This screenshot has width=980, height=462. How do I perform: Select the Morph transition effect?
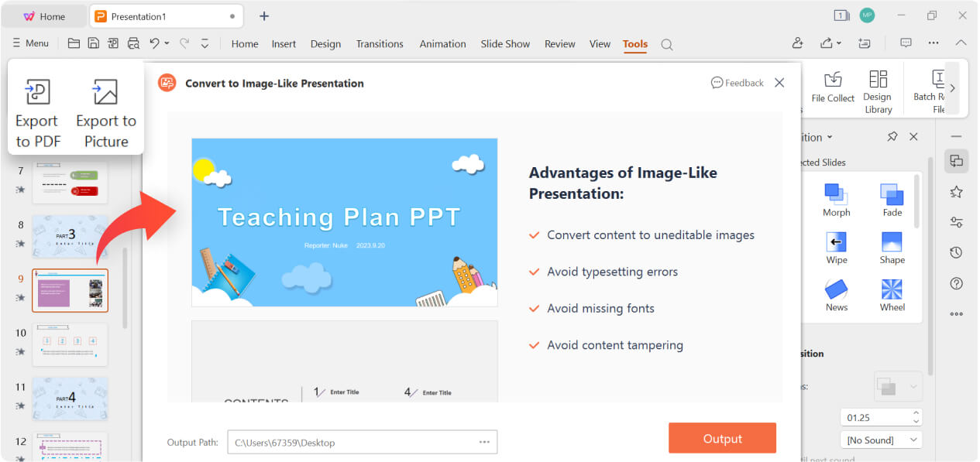click(x=836, y=199)
